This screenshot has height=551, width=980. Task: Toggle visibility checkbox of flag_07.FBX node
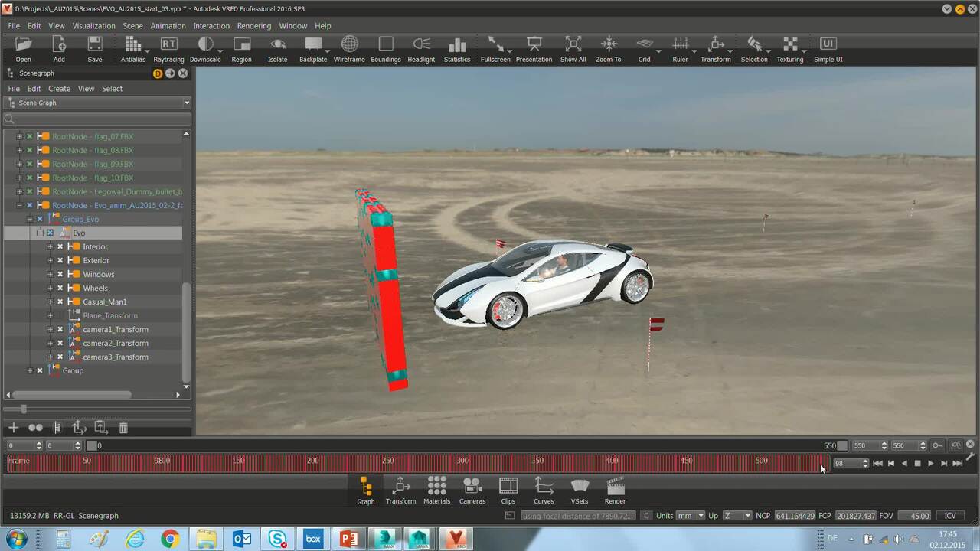[x=30, y=136]
